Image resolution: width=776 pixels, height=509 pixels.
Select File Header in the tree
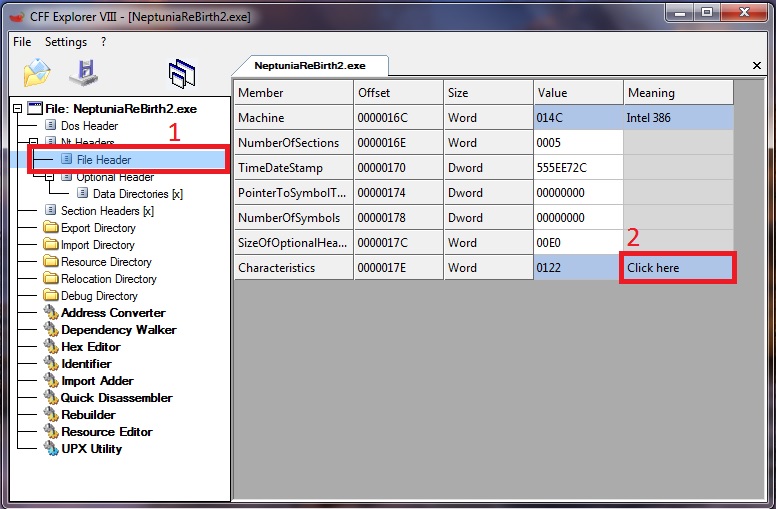(x=103, y=159)
